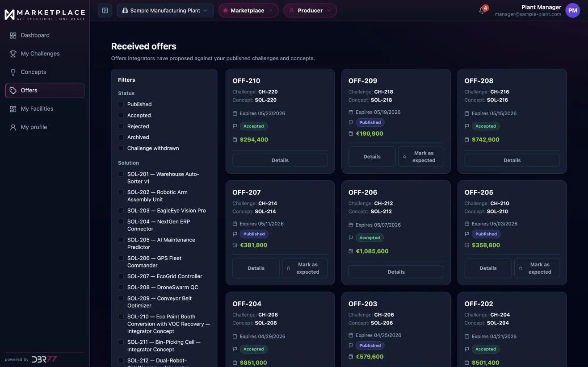The width and height of the screenshot is (588, 367).
Task: Click the My profile person icon
Action: coord(13,127)
